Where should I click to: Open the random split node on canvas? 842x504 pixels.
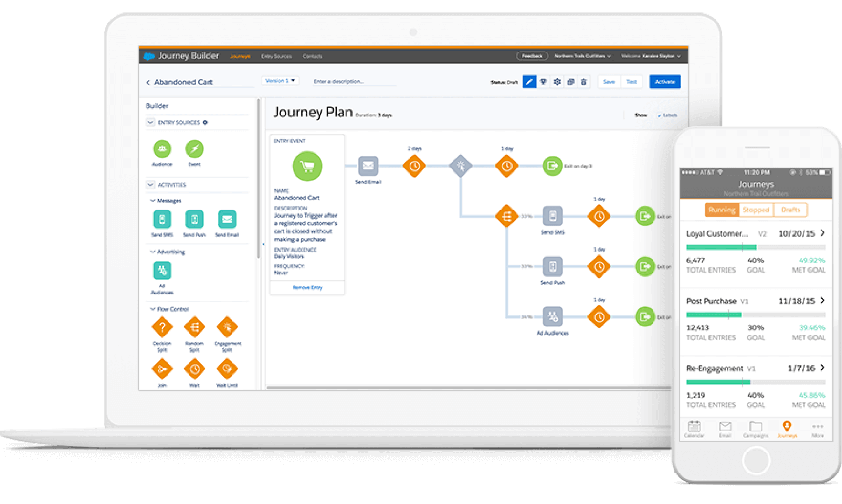(x=506, y=216)
